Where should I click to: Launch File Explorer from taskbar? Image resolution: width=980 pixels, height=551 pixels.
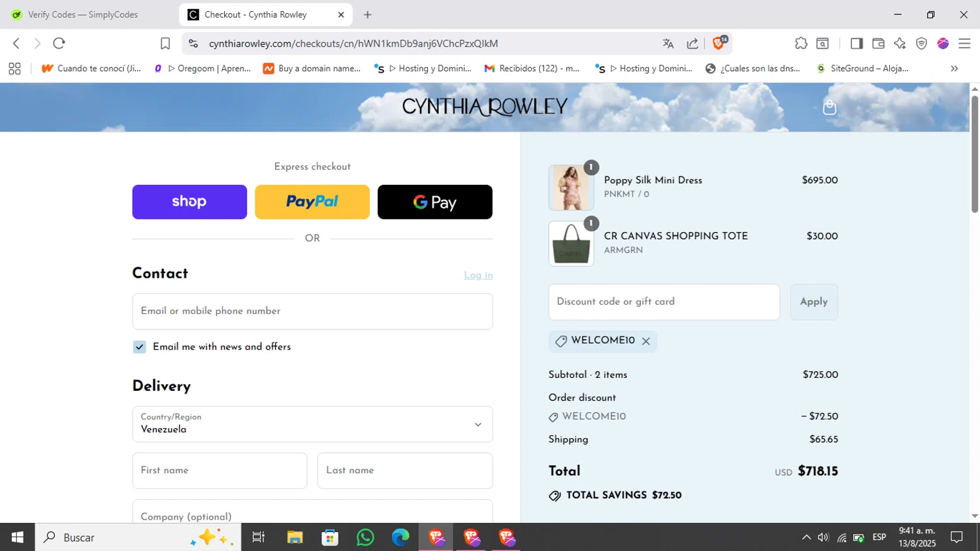pos(295,537)
